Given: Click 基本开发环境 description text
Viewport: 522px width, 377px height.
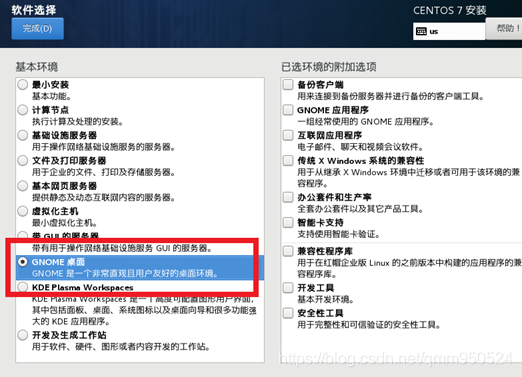Looking at the screenshot, I should point(326,299).
